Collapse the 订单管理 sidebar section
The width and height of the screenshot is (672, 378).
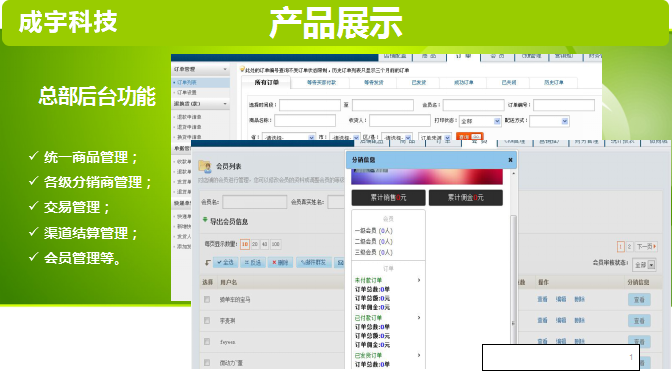coord(225,69)
